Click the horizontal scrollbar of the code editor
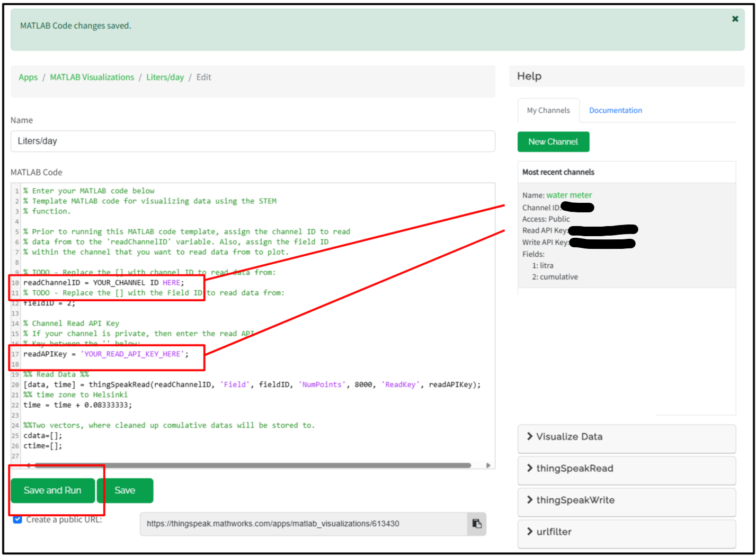 tap(253, 465)
